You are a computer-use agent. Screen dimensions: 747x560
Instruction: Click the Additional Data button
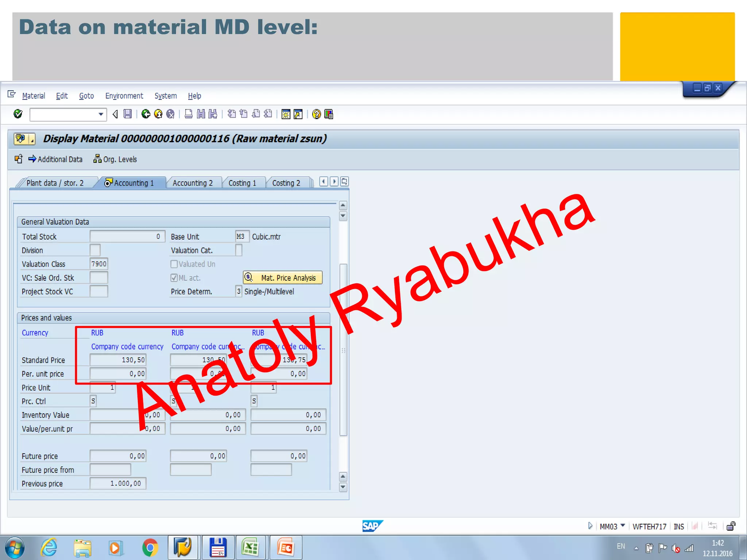[x=55, y=159]
